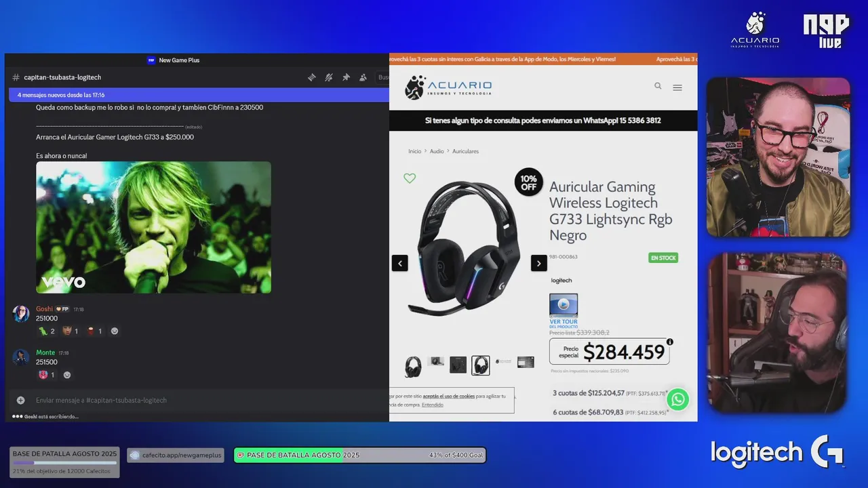Select second gallery thumbnail
The height and width of the screenshot is (488, 868).
click(x=436, y=362)
